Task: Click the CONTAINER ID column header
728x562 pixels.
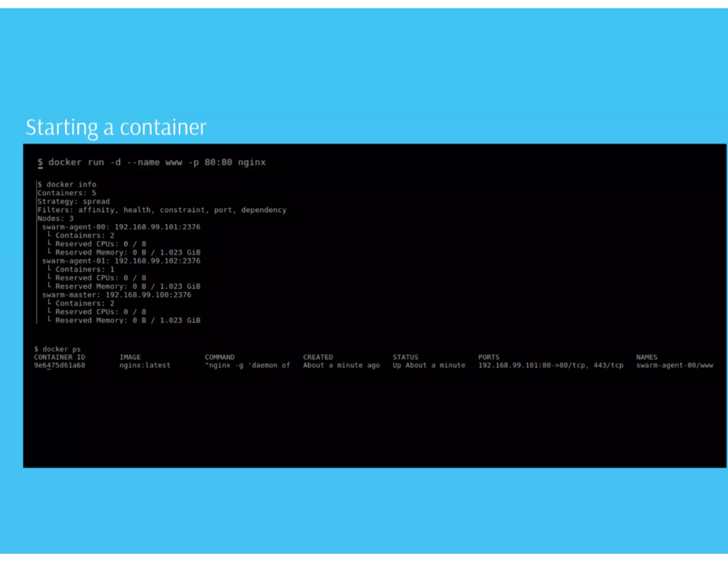Action: point(59,357)
